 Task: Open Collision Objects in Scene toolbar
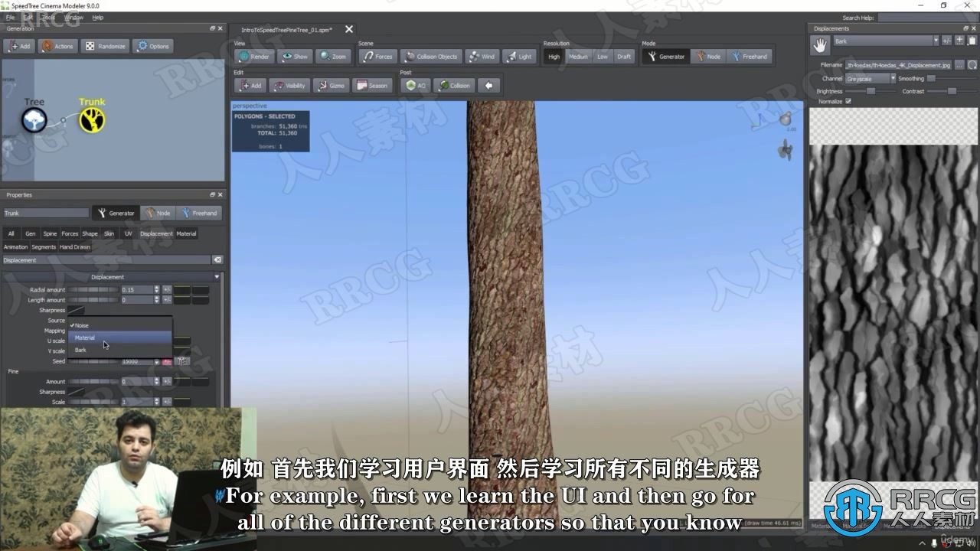point(431,57)
